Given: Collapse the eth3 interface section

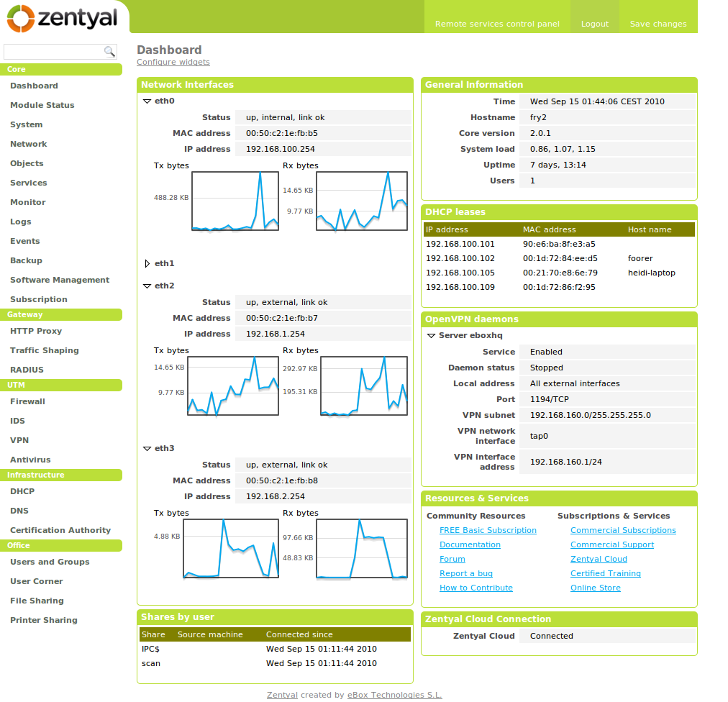Looking at the screenshot, I should click(147, 449).
